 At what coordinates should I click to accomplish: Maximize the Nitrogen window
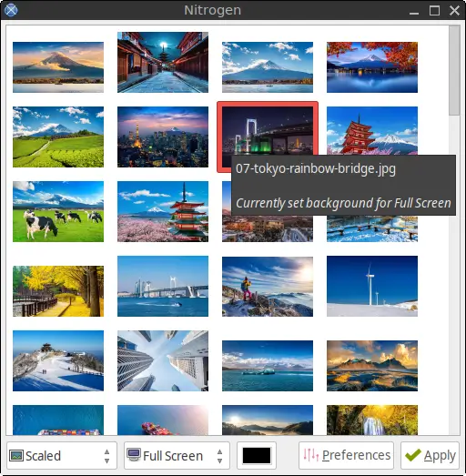point(434,11)
